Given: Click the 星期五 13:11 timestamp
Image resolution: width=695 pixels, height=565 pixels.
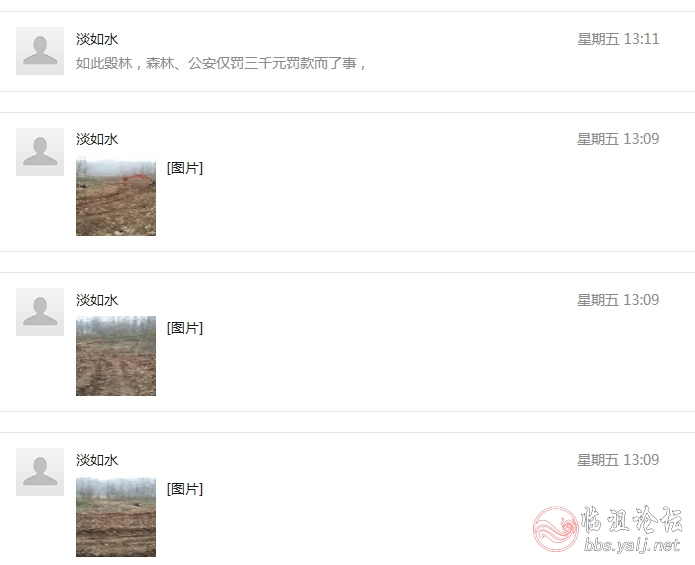Looking at the screenshot, I should click(x=618, y=39).
